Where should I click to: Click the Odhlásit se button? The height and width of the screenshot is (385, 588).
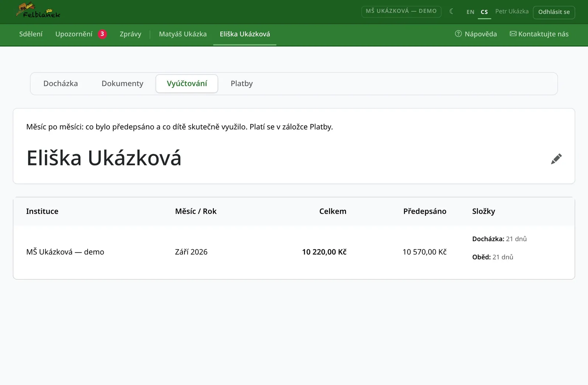(554, 12)
